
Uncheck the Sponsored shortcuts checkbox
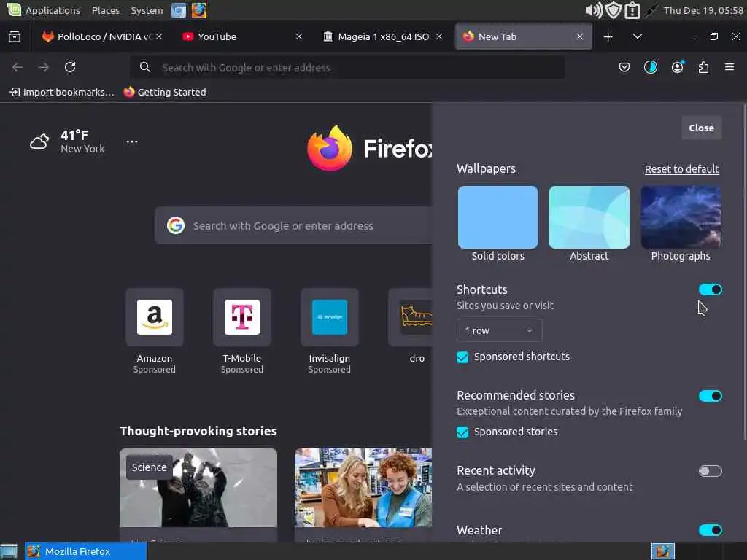(x=462, y=357)
